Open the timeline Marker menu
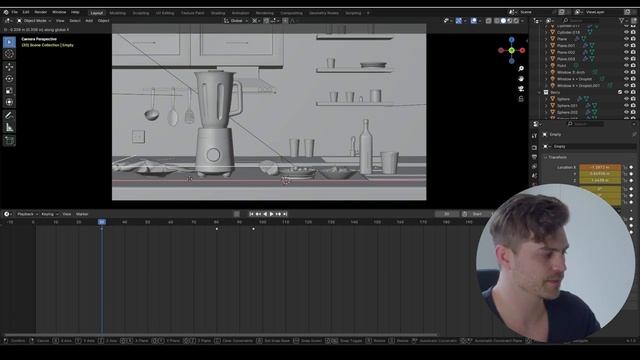This screenshot has width=640, height=360. (x=82, y=214)
